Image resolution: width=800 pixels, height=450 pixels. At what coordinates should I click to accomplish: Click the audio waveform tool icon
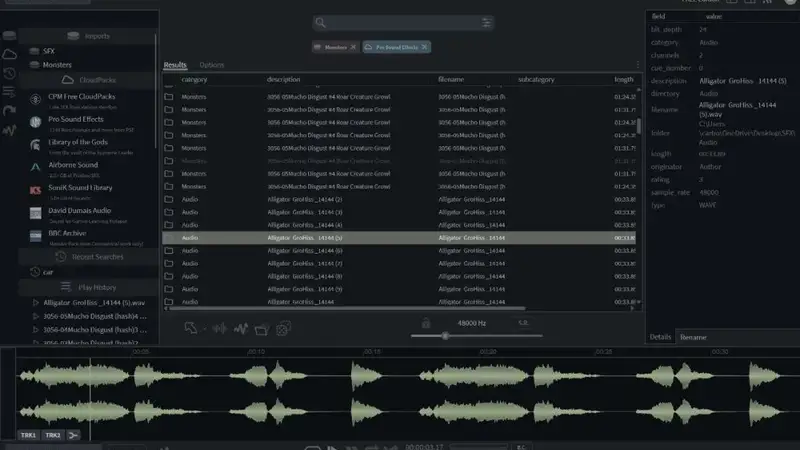click(x=220, y=329)
